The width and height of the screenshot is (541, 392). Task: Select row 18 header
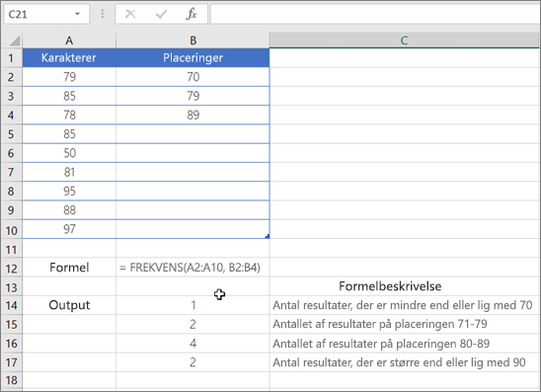[x=12, y=380]
